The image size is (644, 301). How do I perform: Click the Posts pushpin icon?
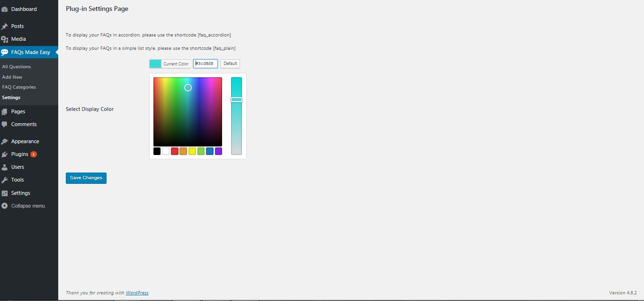click(x=5, y=26)
